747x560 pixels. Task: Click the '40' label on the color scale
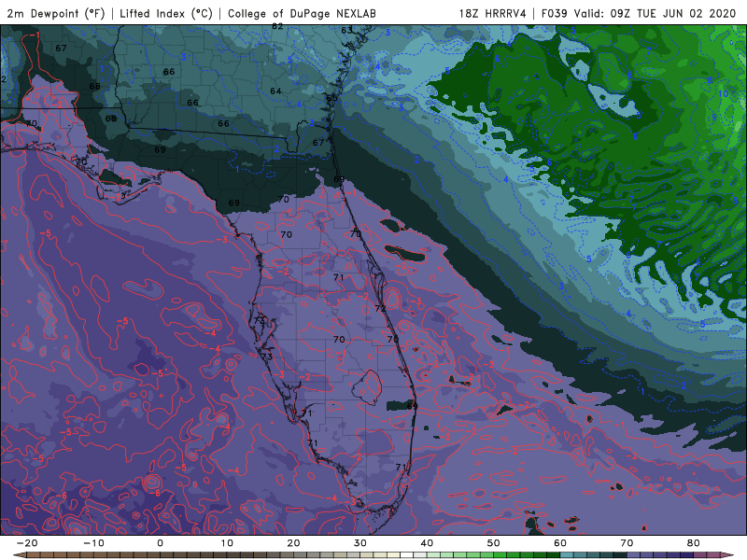coord(427,543)
